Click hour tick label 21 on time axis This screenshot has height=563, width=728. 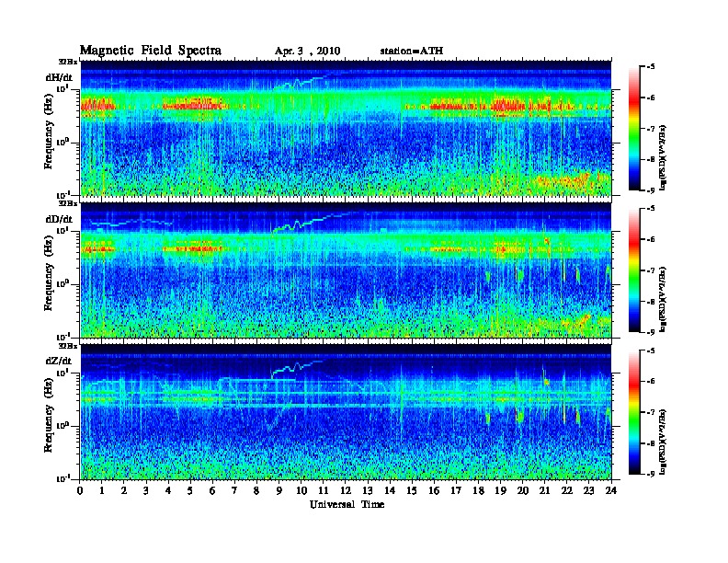point(544,490)
